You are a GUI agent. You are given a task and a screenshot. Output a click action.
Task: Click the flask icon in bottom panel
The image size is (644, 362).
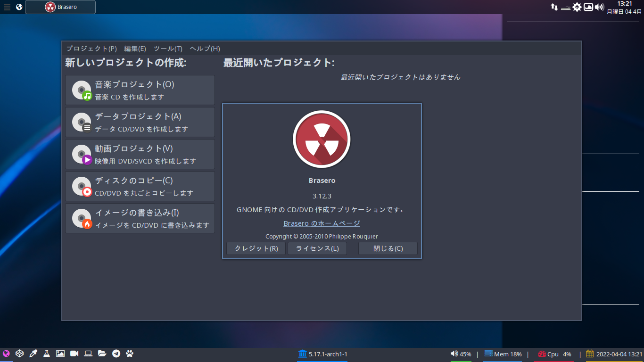(x=47, y=354)
